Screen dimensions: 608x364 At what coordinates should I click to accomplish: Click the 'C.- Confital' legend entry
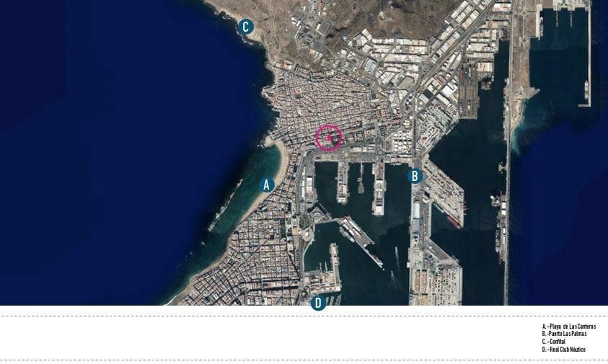[x=554, y=342]
